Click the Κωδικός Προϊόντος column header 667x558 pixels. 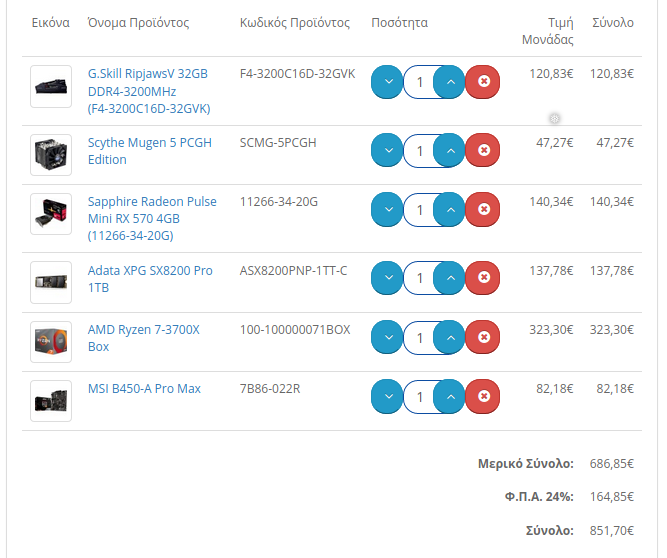(295, 23)
